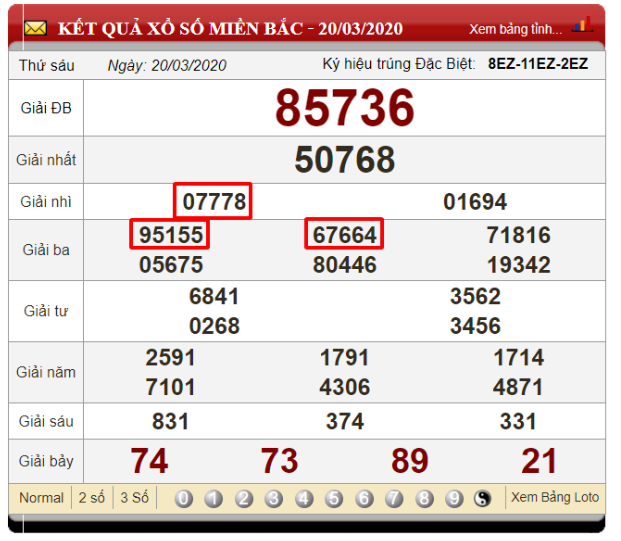Select the digit 7 filter circle
Screen dimensions: 621x541
(394, 499)
